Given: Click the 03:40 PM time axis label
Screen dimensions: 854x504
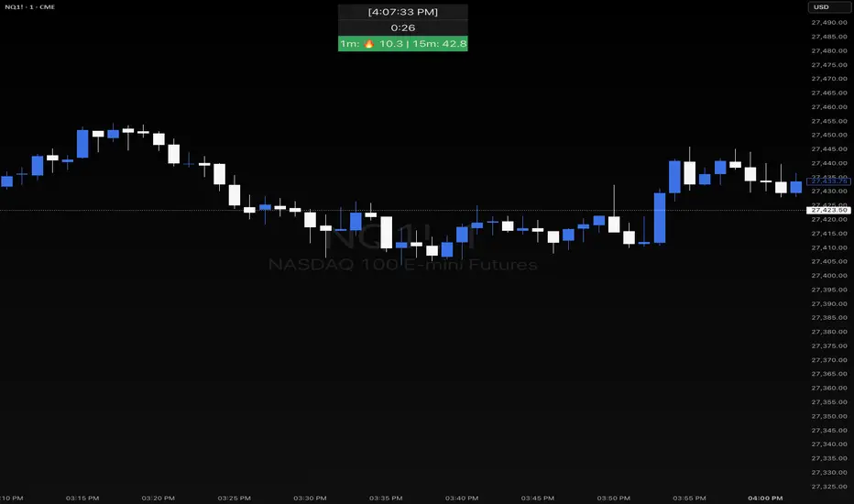Looking at the screenshot, I should [461, 498].
